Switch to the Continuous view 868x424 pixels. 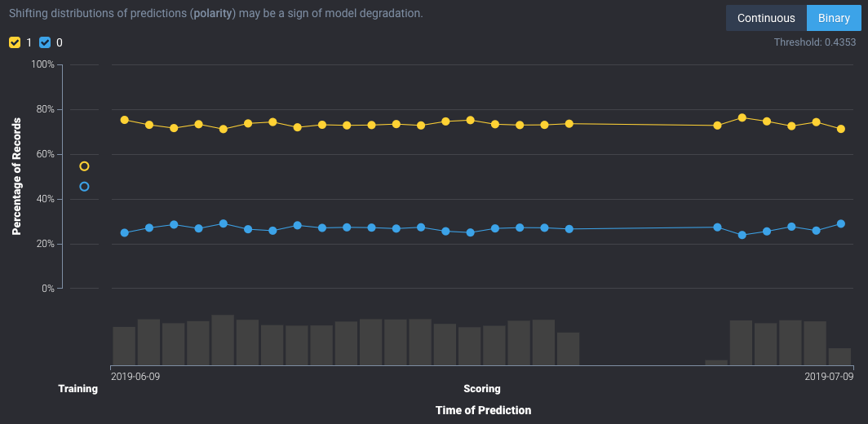[x=766, y=18]
